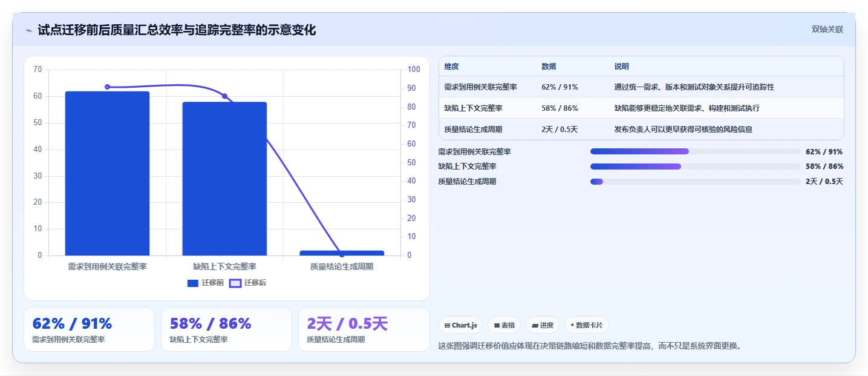Click the 质量结论生成周期 short bar in chart

(342, 253)
